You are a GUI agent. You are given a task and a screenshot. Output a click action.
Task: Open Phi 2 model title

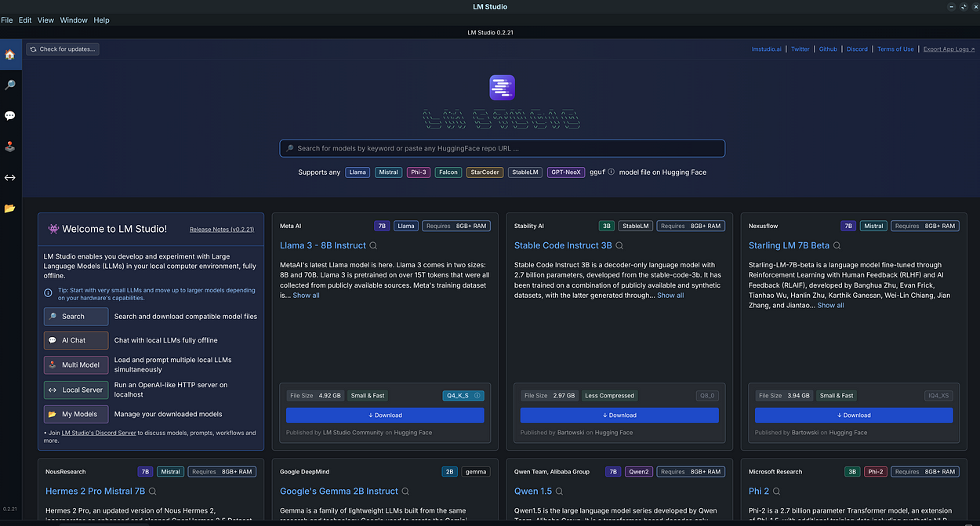[759, 492]
